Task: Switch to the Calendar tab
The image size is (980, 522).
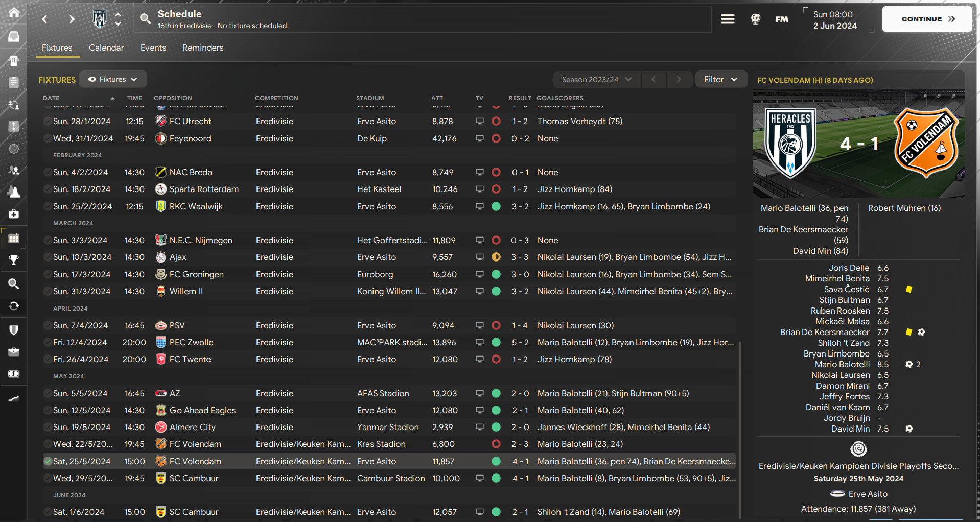Action: tap(106, 48)
